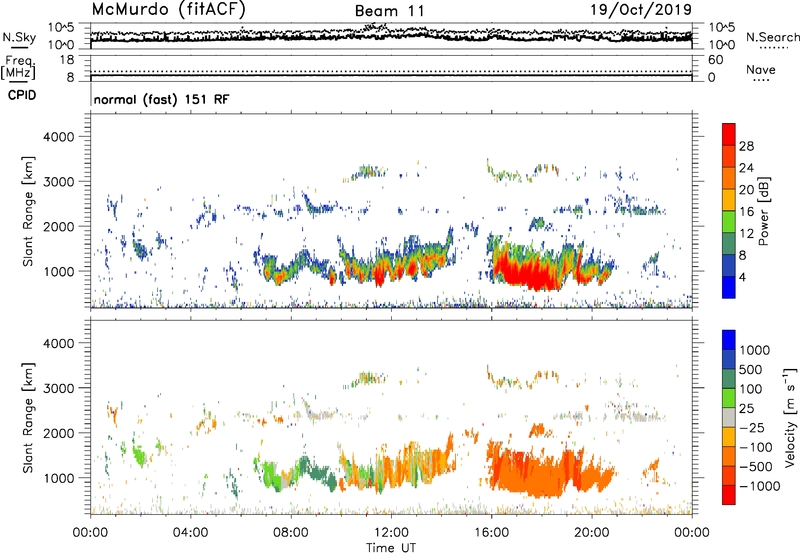Click the 'Power [dB]' colorbar label
This screenshot has width=800, height=554.
pos(764,211)
